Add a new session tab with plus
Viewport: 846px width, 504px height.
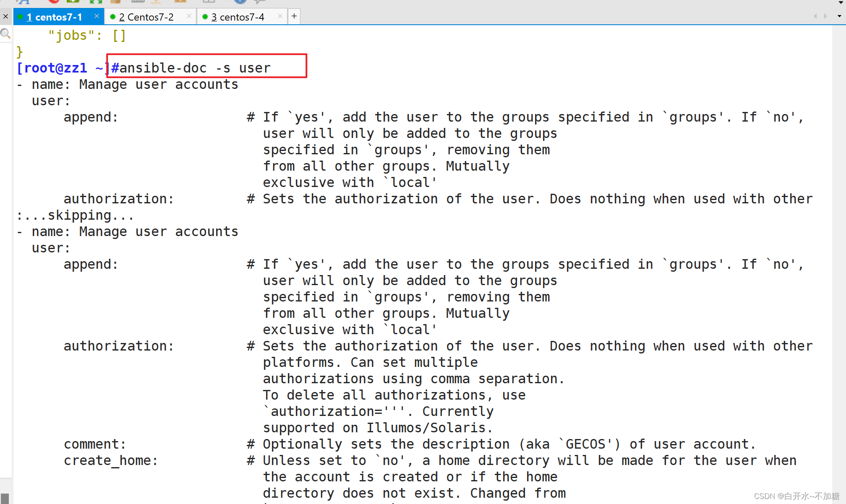pos(294,16)
